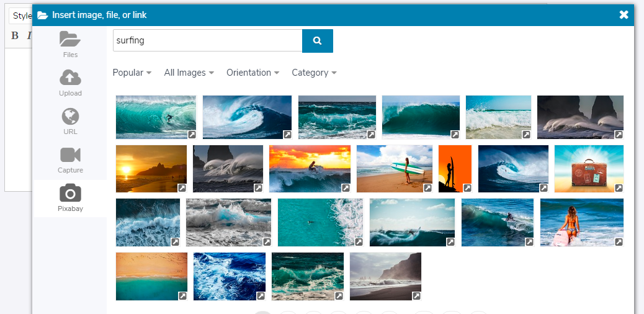
Task: Select the black sand cliff beach thumbnail
Action: pos(385,276)
